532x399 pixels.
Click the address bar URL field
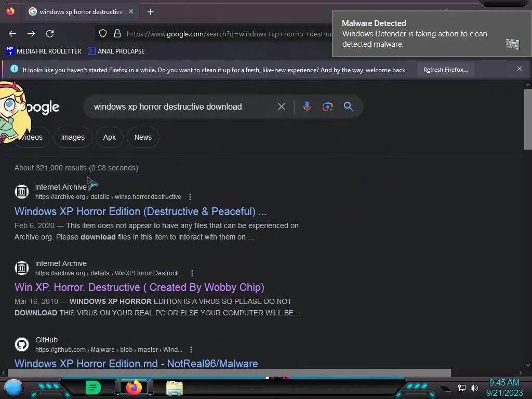(229, 34)
